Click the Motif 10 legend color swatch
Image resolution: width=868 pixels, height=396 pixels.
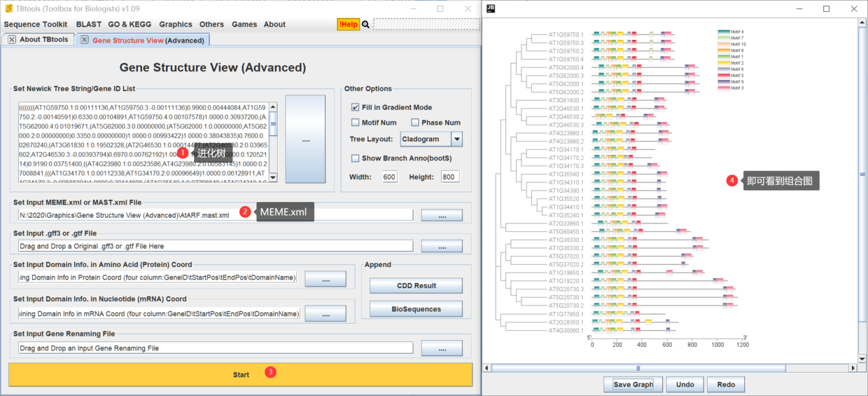724,44
